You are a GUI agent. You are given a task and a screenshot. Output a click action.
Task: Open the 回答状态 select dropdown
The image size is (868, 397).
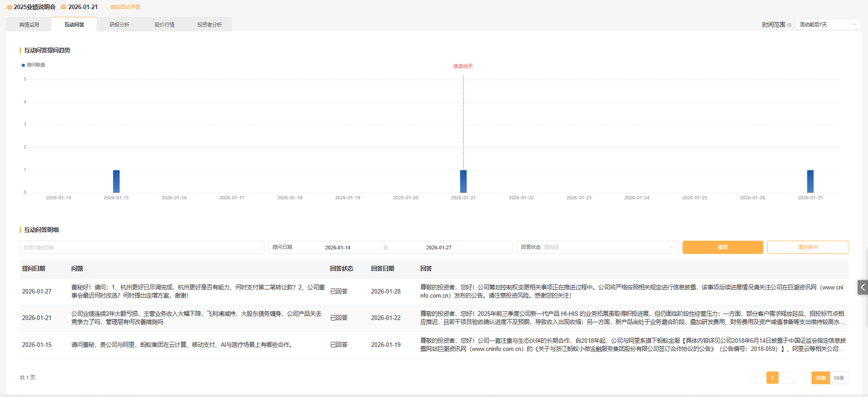(597, 247)
